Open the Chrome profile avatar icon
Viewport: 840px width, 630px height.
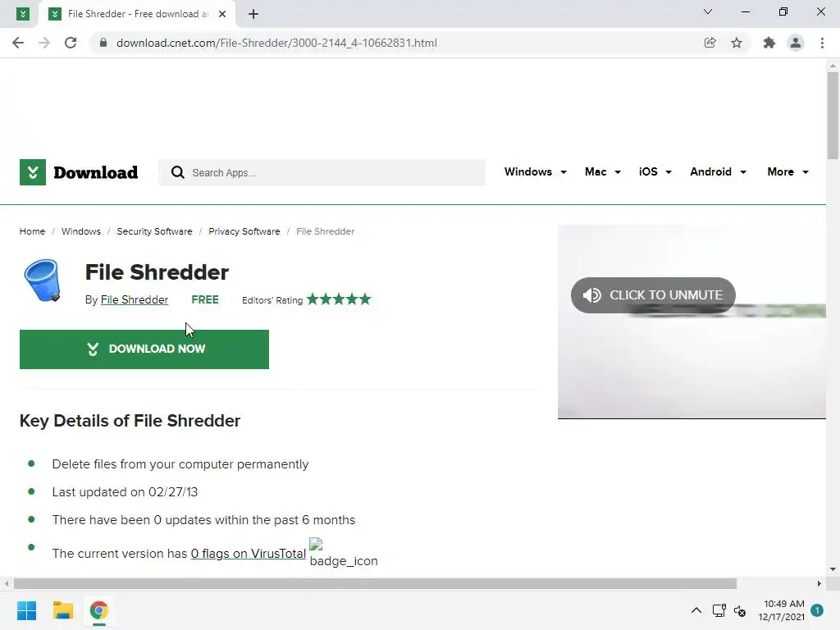pyautogui.click(x=796, y=43)
